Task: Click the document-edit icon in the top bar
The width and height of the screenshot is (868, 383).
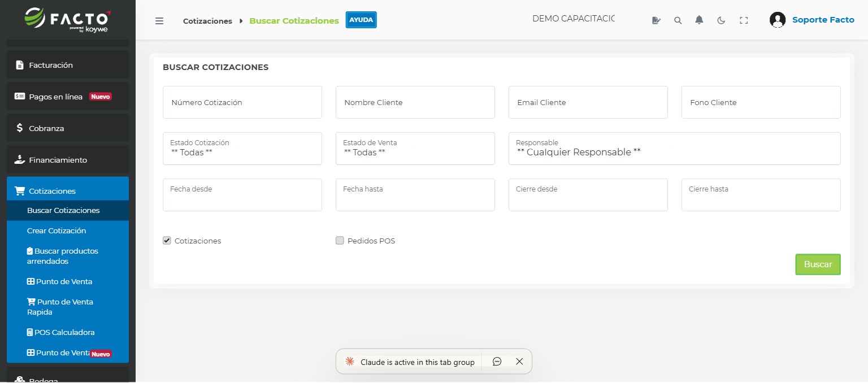Action: (x=656, y=20)
